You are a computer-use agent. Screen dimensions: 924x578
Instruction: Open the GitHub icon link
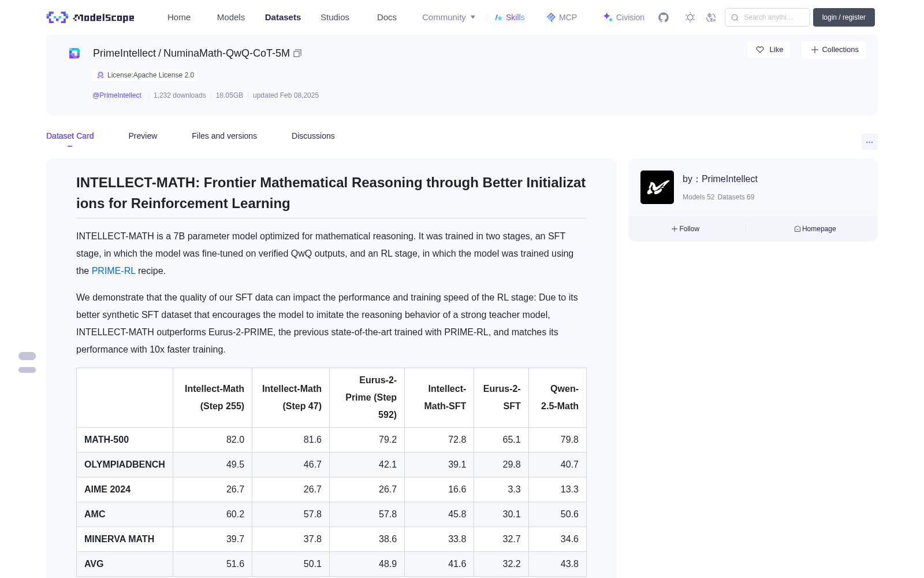pyautogui.click(x=664, y=17)
